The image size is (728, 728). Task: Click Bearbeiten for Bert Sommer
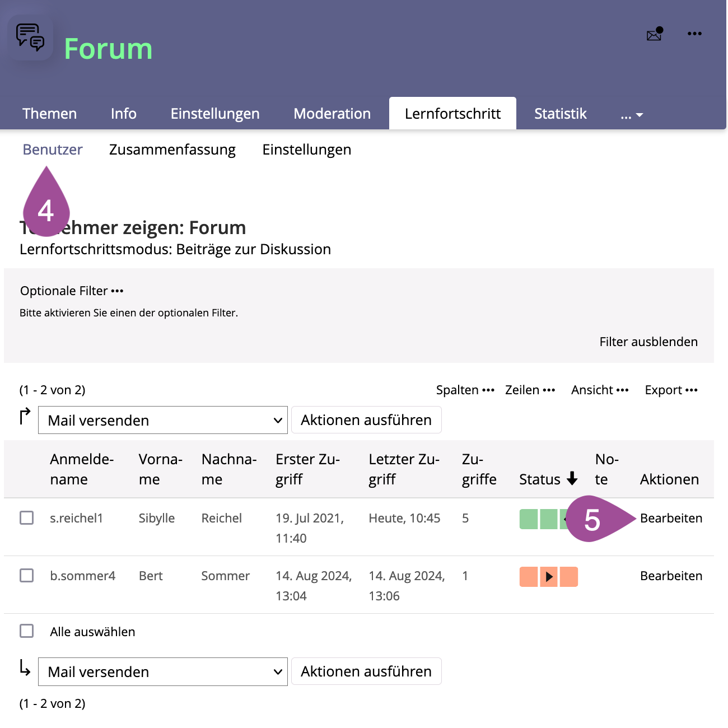coord(671,576)
